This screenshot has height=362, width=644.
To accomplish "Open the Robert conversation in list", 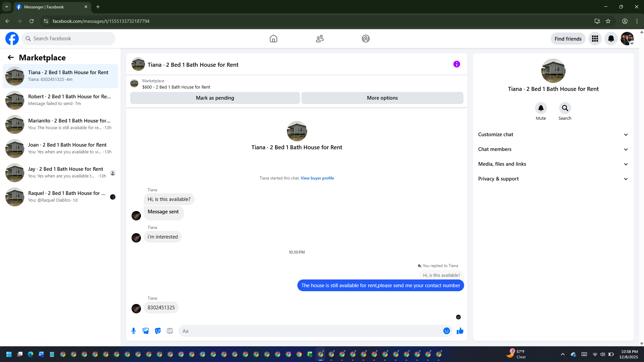I will pos(60,100).
